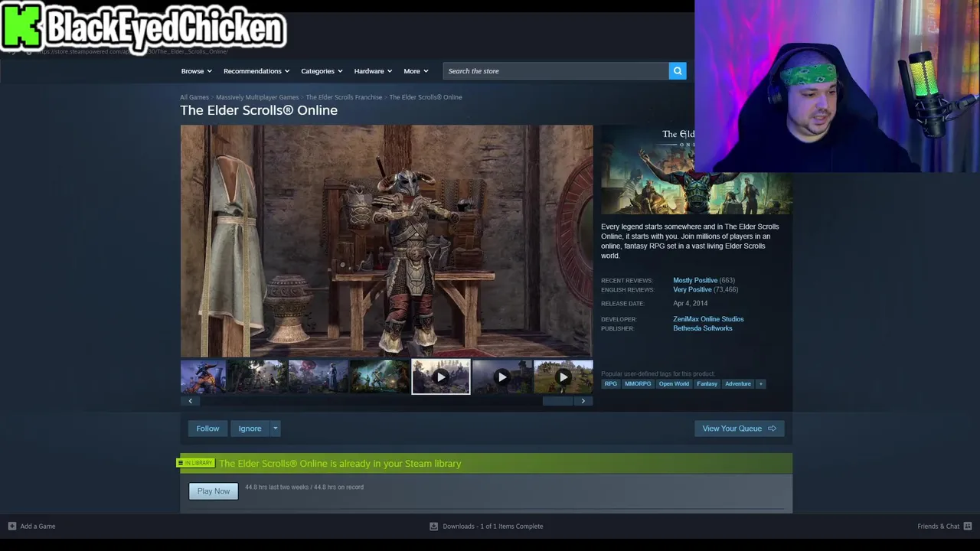Image resolution: width=980 pixels, height=551 pixels.
Task: Click the Downloads icon in bottom bar
Action: [x=433, y=527]
